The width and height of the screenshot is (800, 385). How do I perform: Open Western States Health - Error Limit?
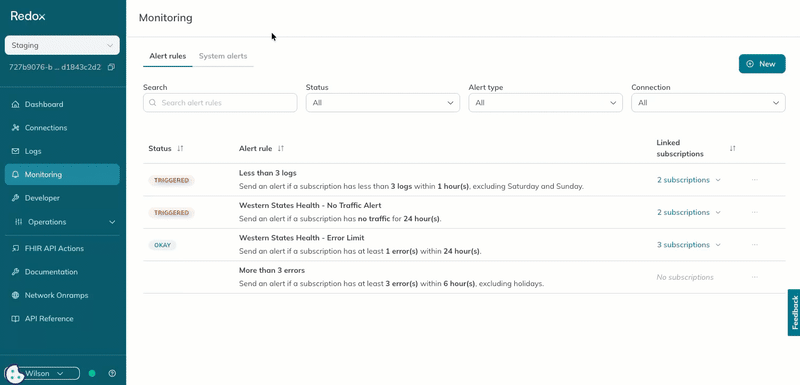click(302, 238)
